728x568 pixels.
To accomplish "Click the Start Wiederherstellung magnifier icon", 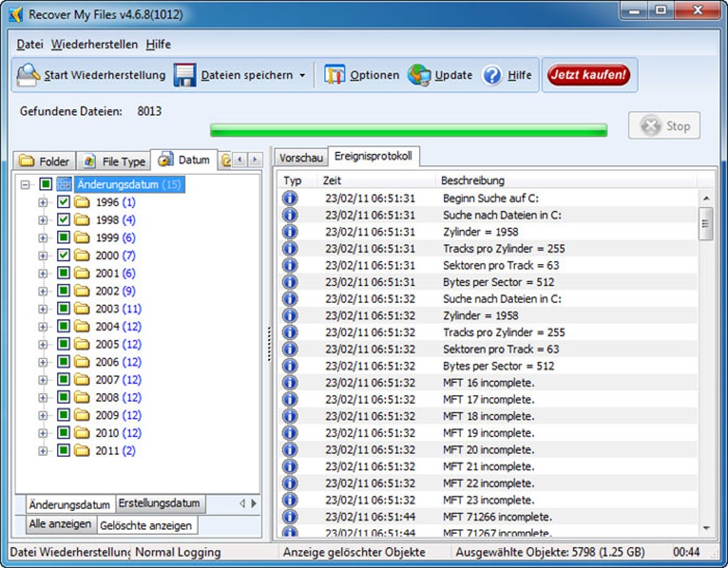I will (x=28, y=75).
